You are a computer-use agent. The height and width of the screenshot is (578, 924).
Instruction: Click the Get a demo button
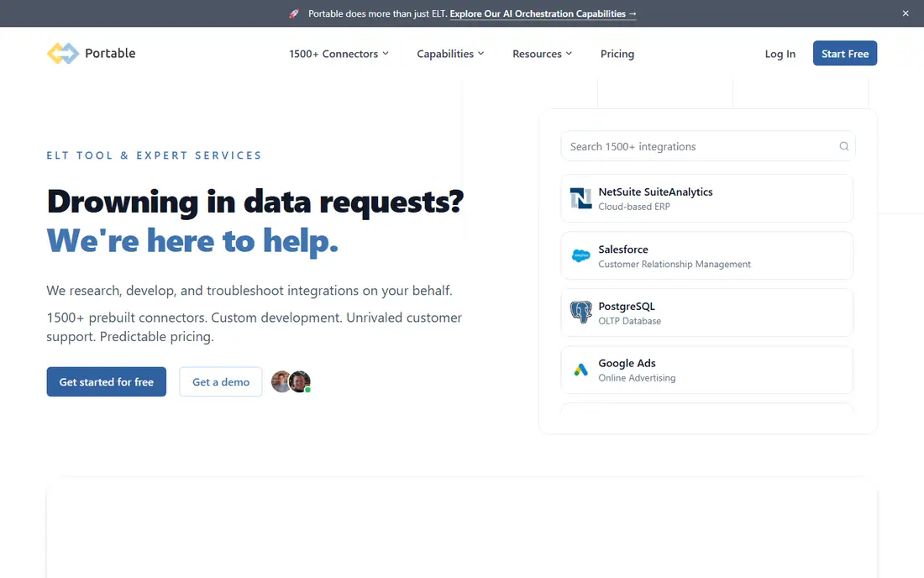220,381
